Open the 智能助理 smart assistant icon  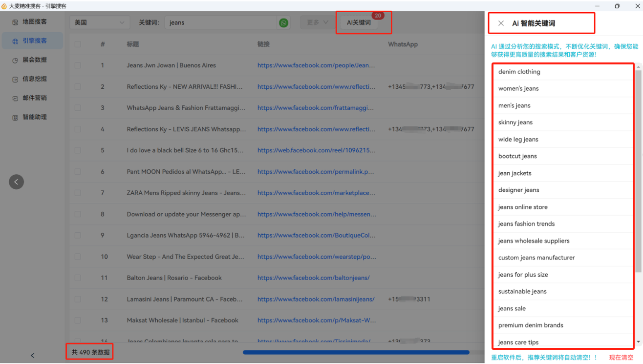tap(15, 117)
